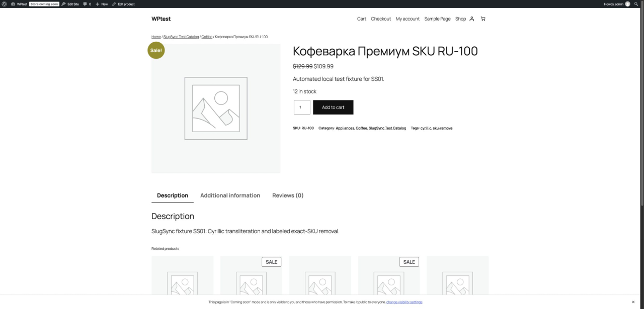
Task: Switch to the Reviews (0) tab
Action: 288,195
